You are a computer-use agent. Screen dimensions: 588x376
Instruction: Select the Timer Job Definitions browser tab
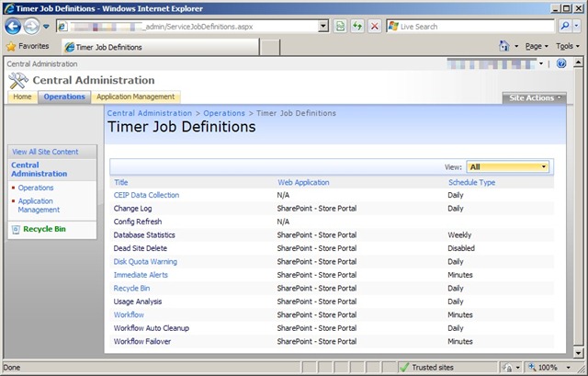pyautogui.click(x=161, y=47)
